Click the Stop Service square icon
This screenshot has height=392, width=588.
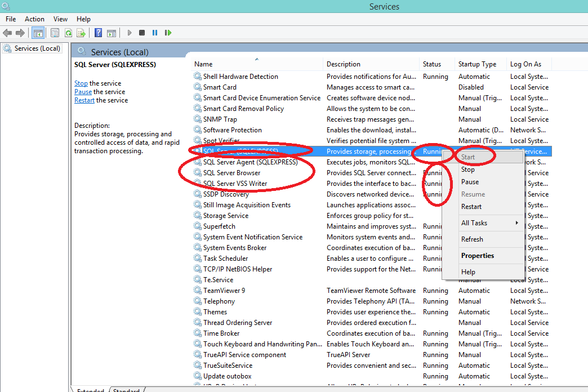point(142,33)
